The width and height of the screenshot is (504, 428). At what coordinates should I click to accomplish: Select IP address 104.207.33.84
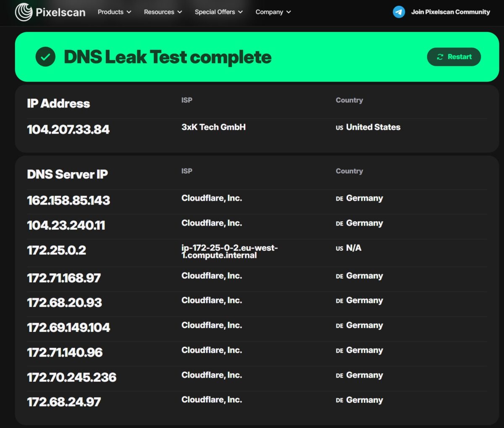coord(68,129)
